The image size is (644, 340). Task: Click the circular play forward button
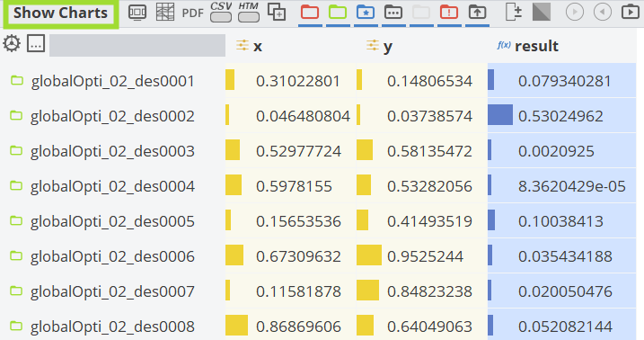[575, 12]
